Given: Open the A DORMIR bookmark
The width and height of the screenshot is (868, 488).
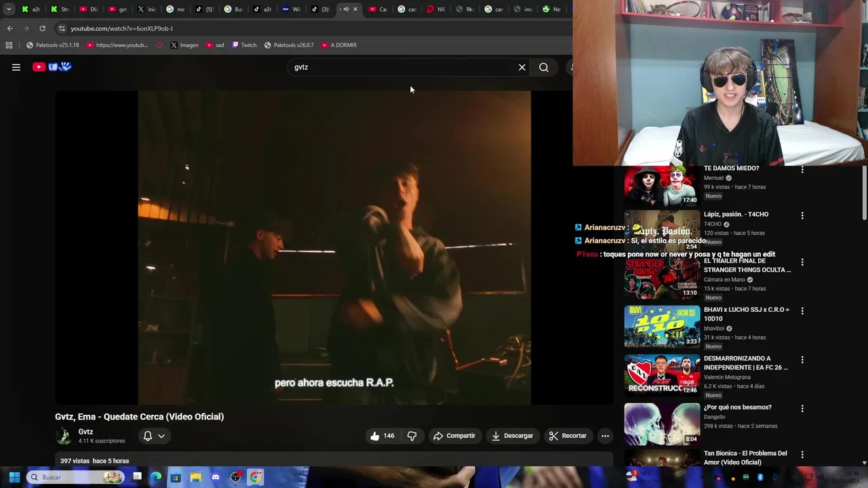Looking at the screenshot, I should pyautogui.click(x=339, y=45).
